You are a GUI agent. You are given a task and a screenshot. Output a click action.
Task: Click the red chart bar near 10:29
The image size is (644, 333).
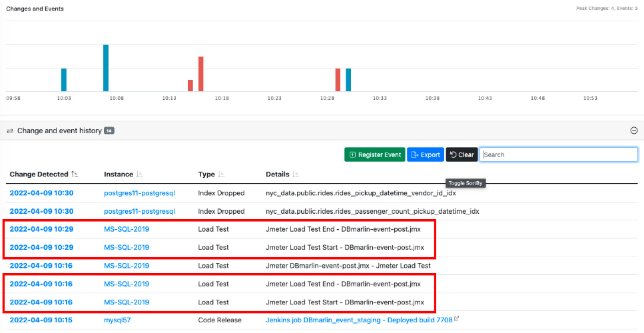[338, 79]
